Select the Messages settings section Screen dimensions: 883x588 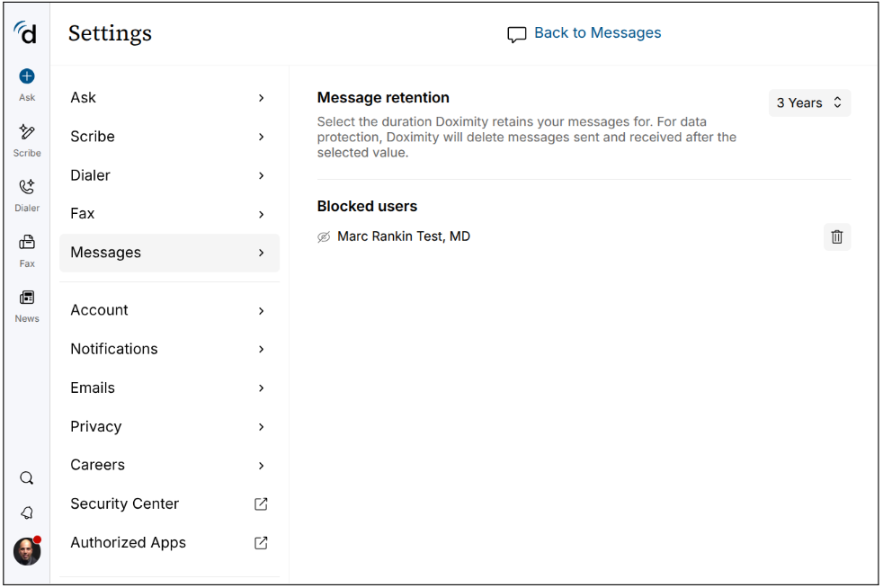coord(169,253)
